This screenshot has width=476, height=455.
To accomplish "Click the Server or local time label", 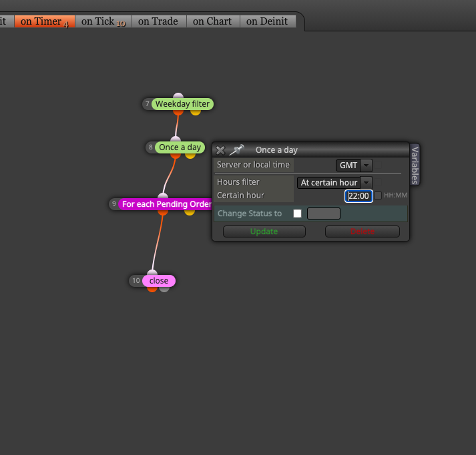I will click(x=253, y=165).
